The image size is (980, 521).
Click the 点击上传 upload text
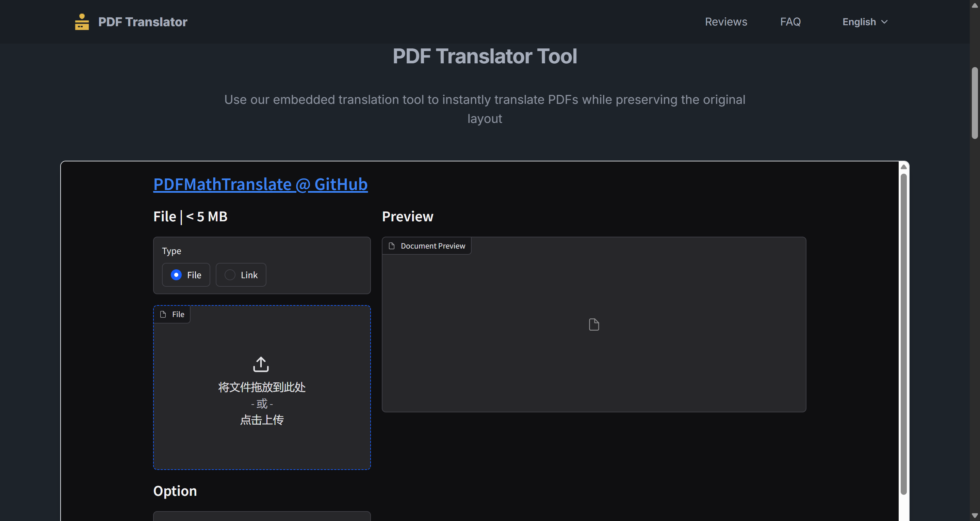tap(262, 420)
